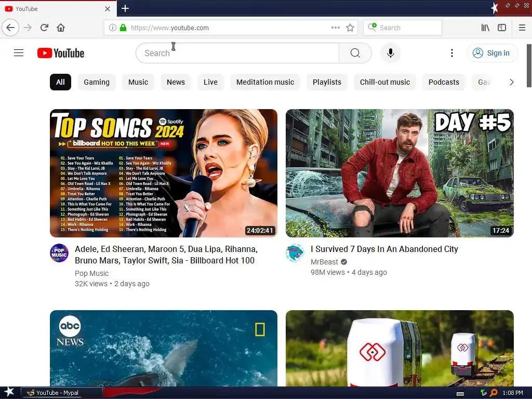Bookmark this page with the star
The image size is (532, 399).
[350, 28]
